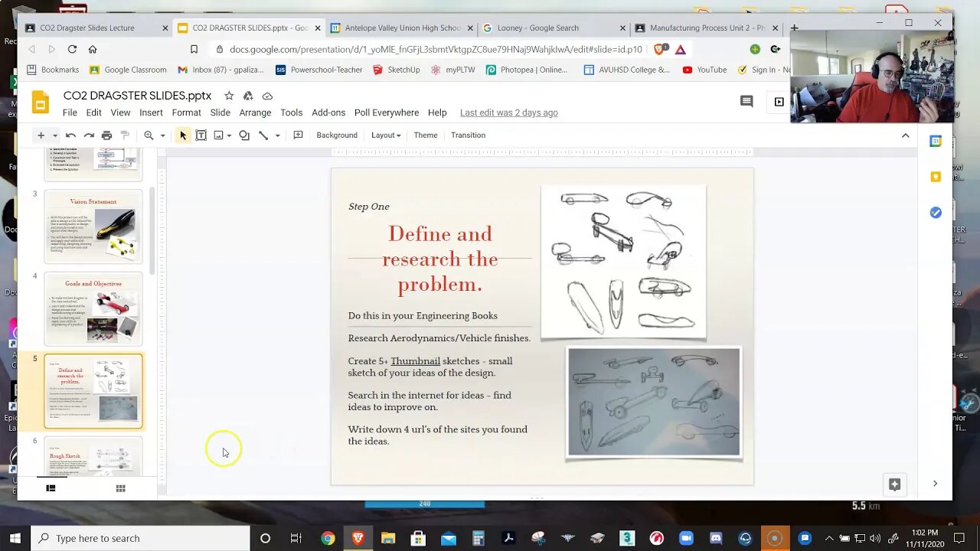Open the Arrange menu
This screenshot has width=980, height=551.
[255, 112]
